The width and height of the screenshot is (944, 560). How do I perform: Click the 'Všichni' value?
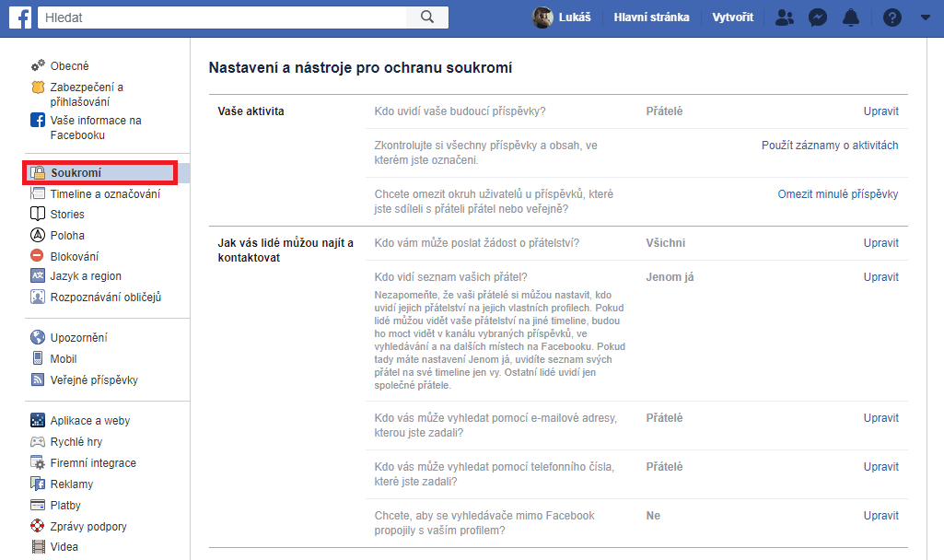coord(665,242)
